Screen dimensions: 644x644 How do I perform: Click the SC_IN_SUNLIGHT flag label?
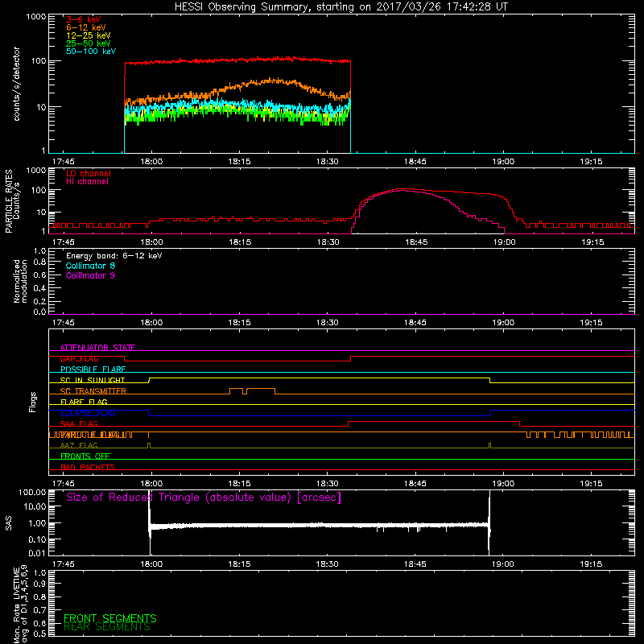tap(93, 380)
